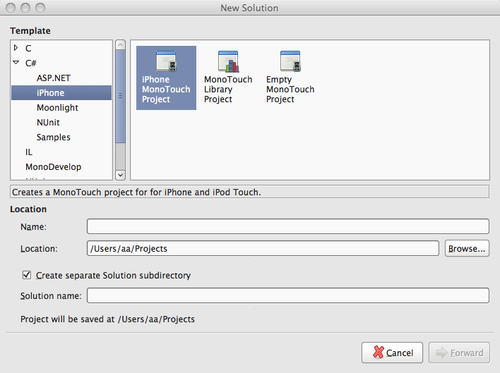
Task: Click the arrow icon on Forward button
Action: coord(442,352)
